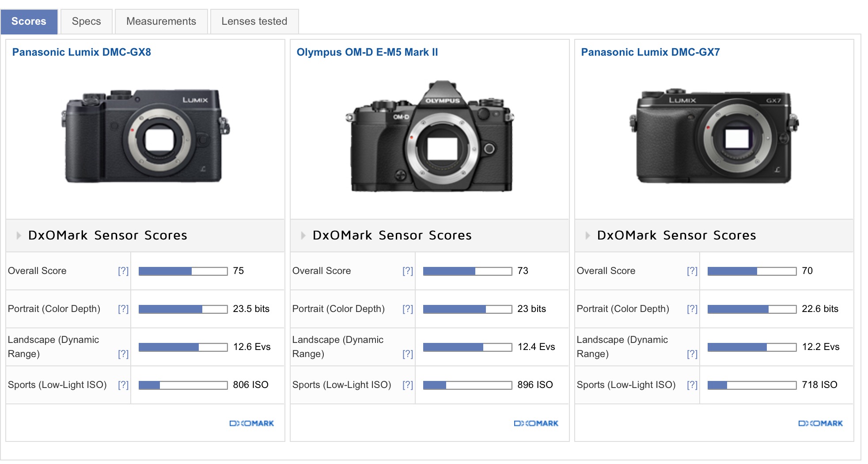Open help for GX8 Portrait Color Depth
Screen dimensions: 868x464
point(123,309)
